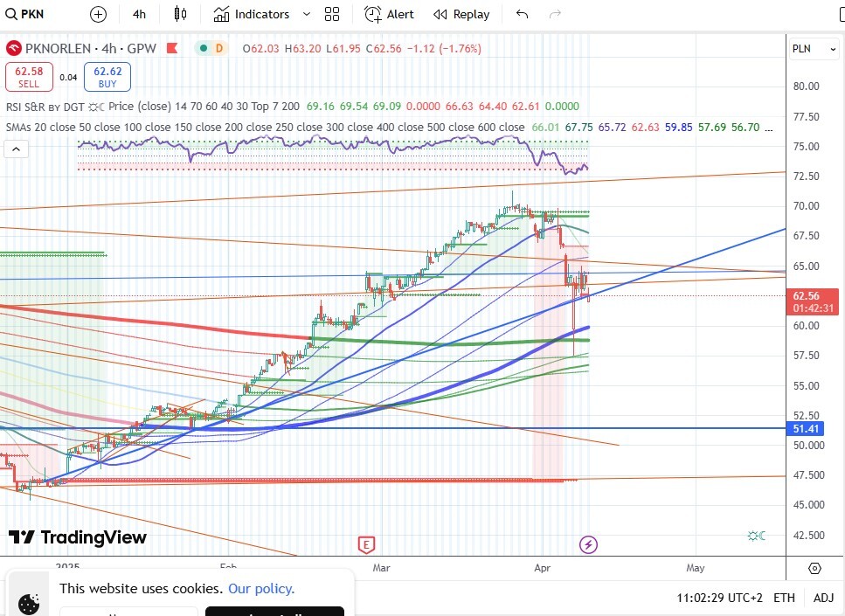Click the 80.00 price scale label

coord(807,87)
